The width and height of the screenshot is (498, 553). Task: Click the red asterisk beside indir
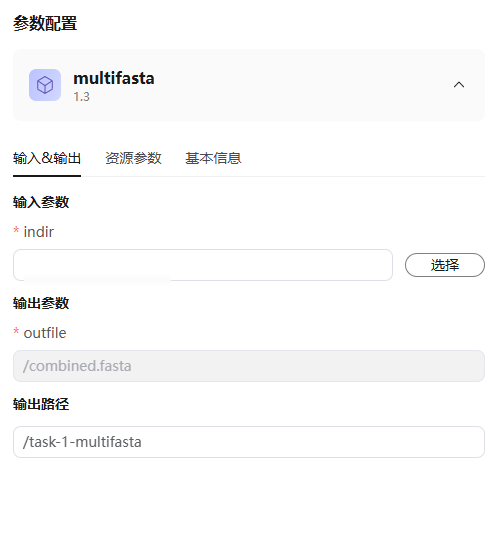pyautogui.click(x=16, y=231)
